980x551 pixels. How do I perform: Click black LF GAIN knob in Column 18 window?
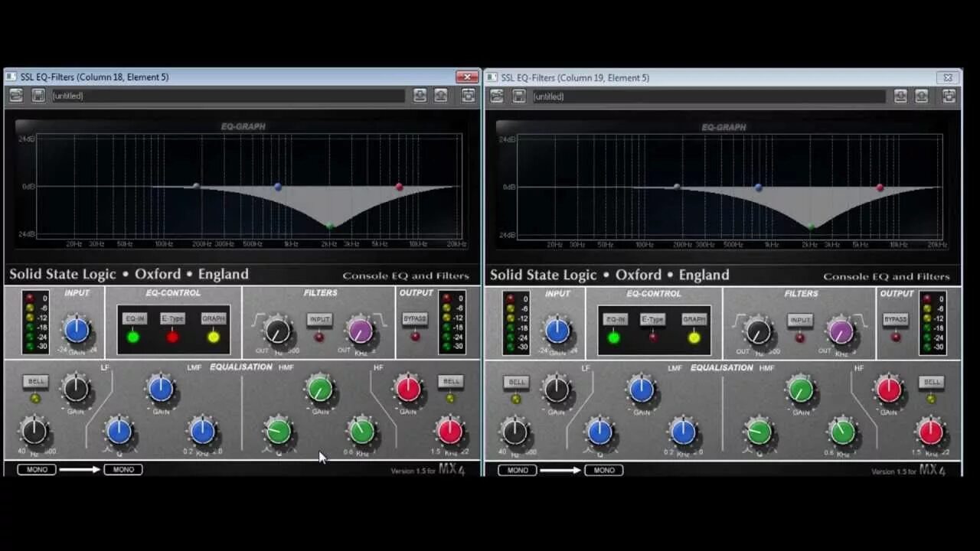pos(76,389)
